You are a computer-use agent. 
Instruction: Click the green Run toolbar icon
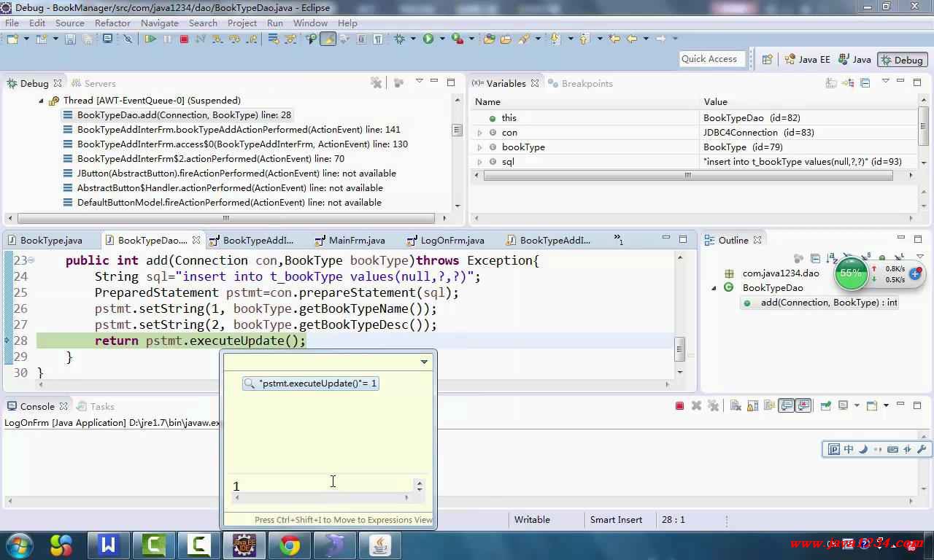point(428,39)
